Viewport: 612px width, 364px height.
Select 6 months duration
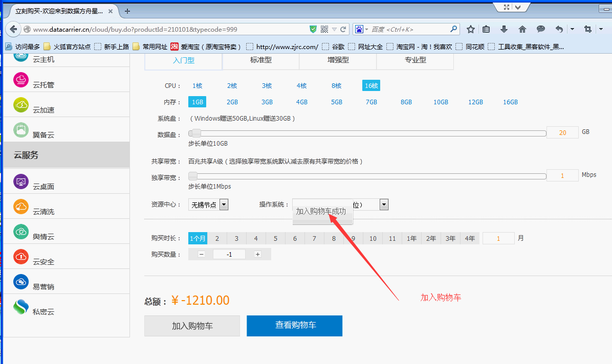pos(295,238)
